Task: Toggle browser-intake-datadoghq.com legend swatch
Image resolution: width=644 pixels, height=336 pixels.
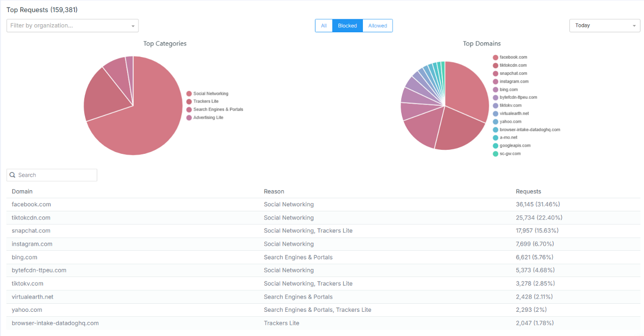Action: tap(495, 130)
